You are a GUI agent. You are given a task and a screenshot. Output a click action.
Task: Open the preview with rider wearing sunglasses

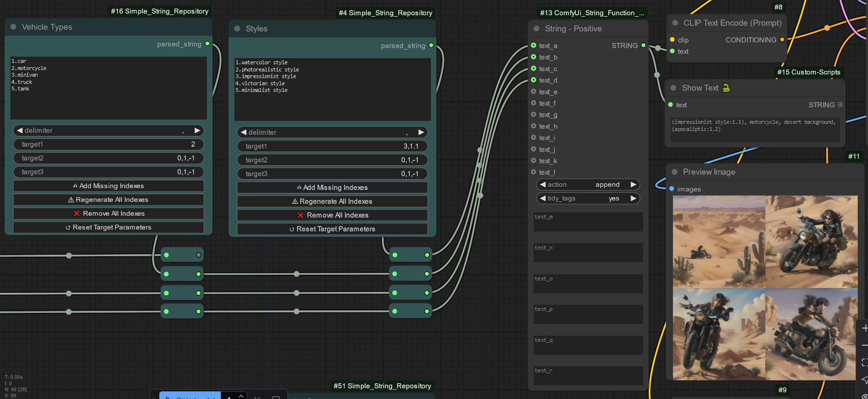pos(811,242)
